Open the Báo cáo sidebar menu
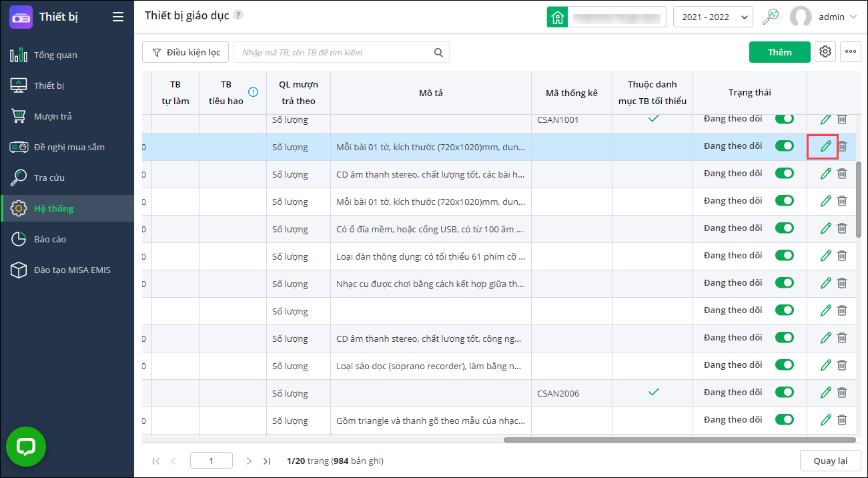The height and width of the screenshot is (478, 868). click(x=50, y=239)
